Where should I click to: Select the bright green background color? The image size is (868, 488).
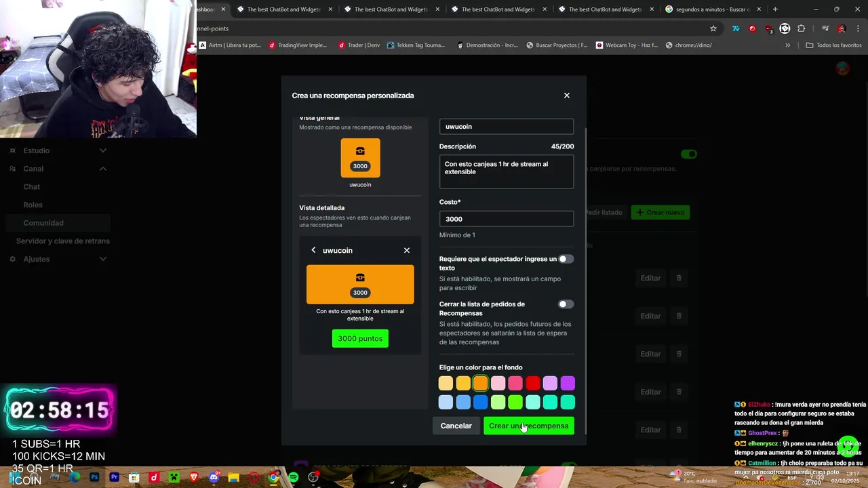pyautogui.click(x=515, y=403)
